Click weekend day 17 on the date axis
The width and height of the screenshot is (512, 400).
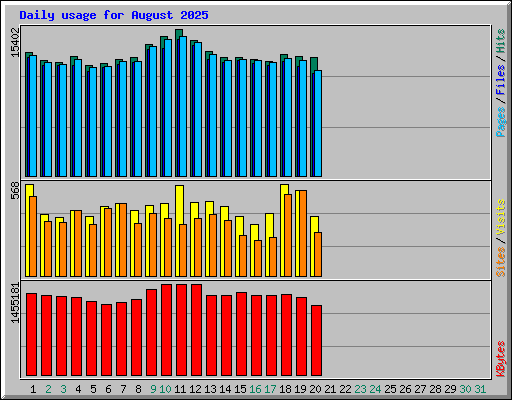[270, 389]
